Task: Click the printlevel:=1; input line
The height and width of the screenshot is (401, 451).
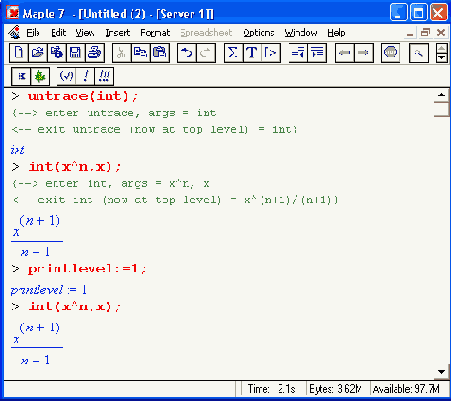Action: (87, 269)
